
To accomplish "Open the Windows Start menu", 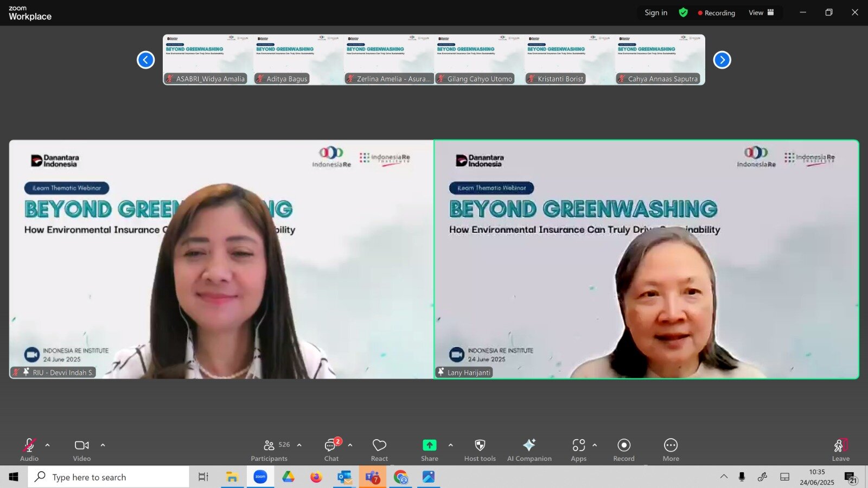I will (14, 477).
